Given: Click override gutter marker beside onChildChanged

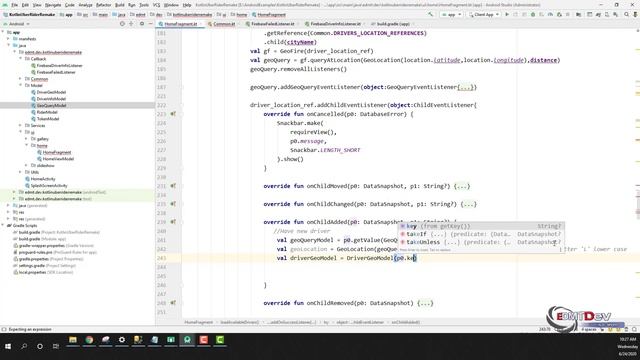Looking at the screenshot, I should (173, 204).
